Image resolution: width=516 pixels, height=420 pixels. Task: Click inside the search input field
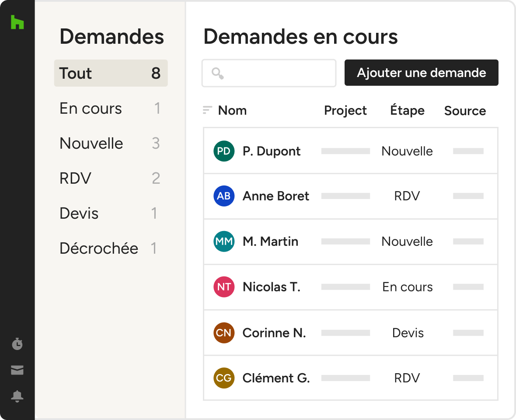pos(269,73)
